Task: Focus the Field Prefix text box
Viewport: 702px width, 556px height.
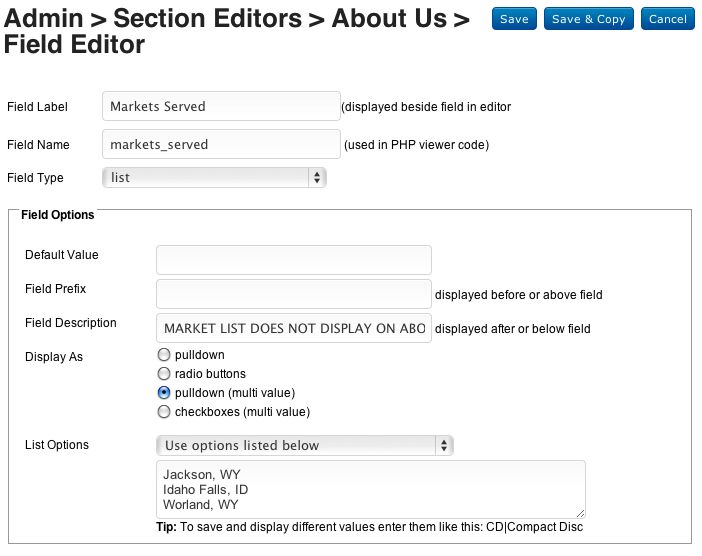Action: tap(293, 294)
